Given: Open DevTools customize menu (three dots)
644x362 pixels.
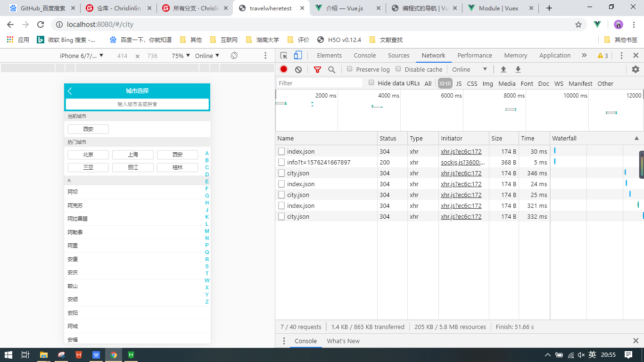Looking at the screenshot, I should [621, 55].
